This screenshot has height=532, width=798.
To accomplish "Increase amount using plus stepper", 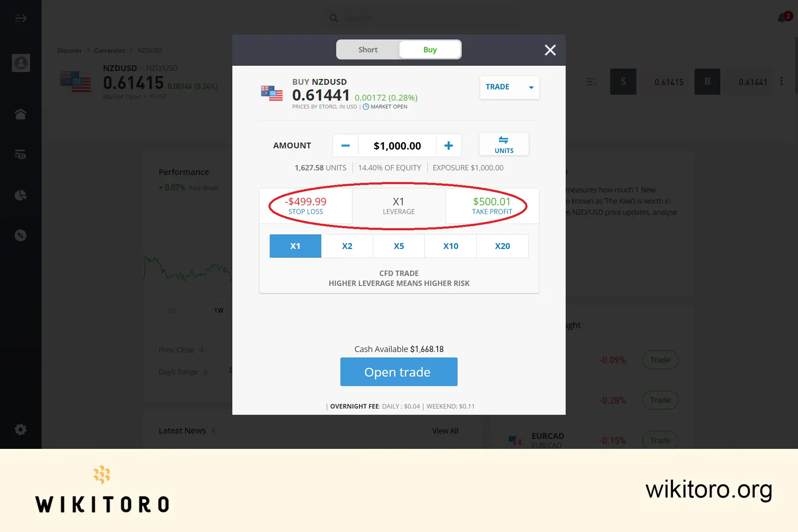I will click(x=449, y=145).
